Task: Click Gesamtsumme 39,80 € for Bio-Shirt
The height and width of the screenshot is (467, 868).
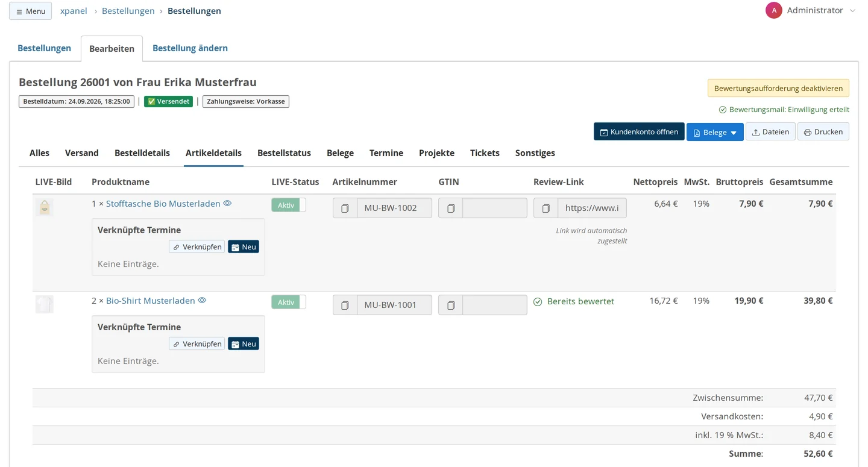Action: tap(818, 301)
